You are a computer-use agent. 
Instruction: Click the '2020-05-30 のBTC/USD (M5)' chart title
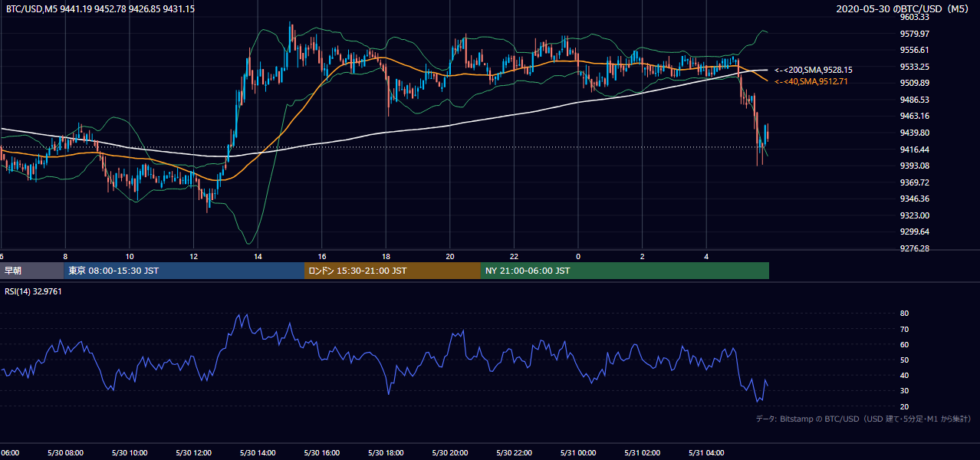coord(904,9)
